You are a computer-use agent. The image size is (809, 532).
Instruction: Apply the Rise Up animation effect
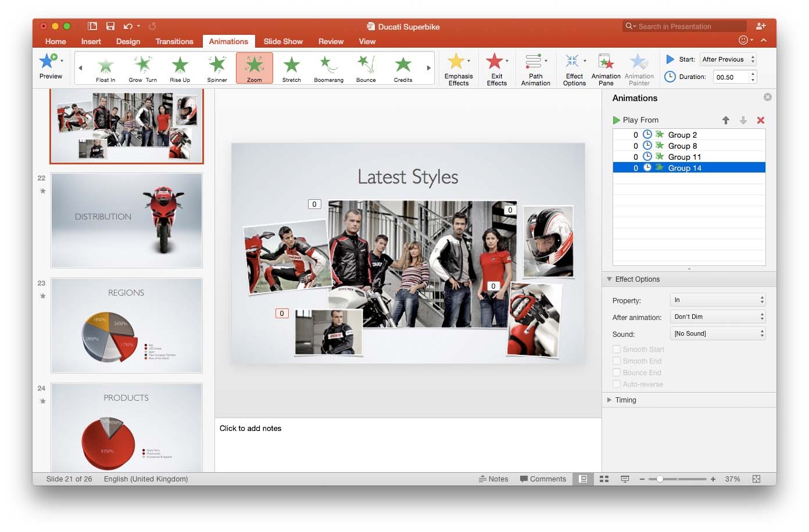[180, 69]
